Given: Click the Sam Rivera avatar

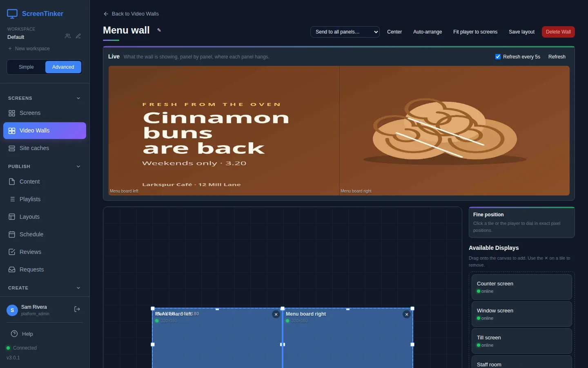Looking at the screenshot, I should click(12, 310).
